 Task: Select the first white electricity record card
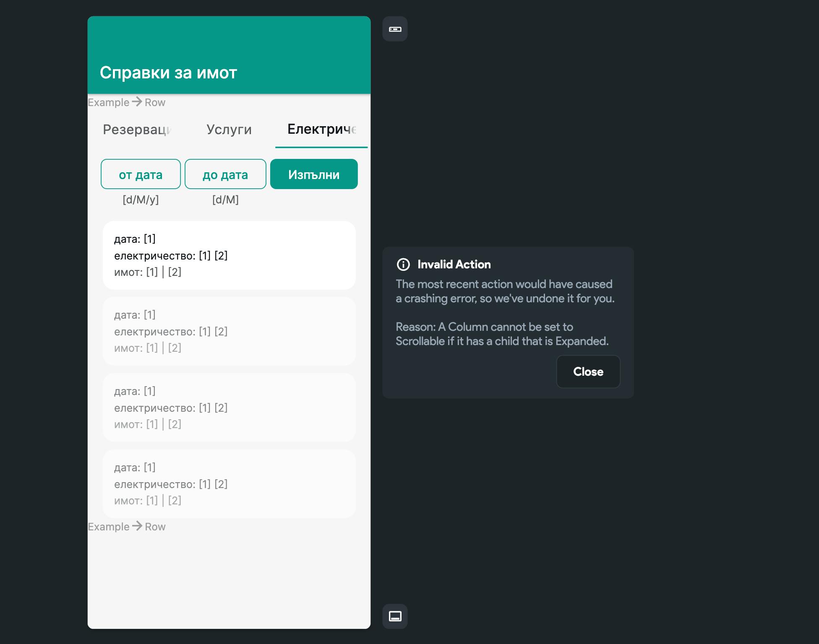(229, 255)
